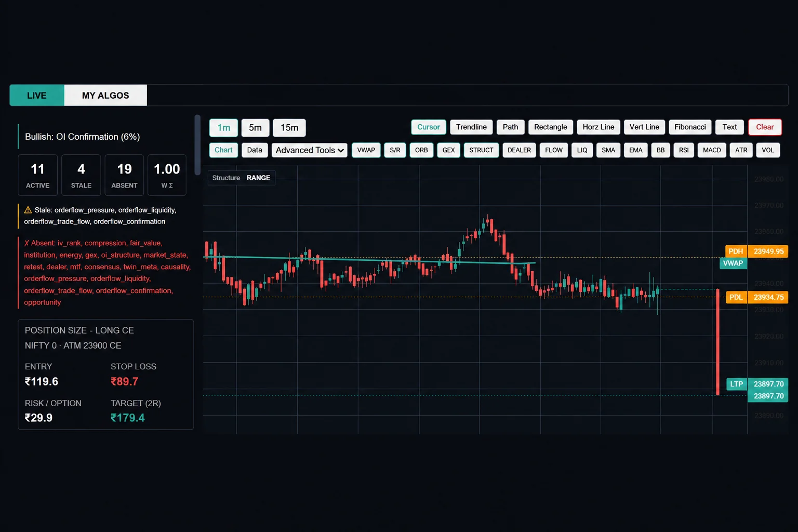Toggle the STRUCT overlay
798x532 pixels.
pyautogui.click(x=481, y=150)
